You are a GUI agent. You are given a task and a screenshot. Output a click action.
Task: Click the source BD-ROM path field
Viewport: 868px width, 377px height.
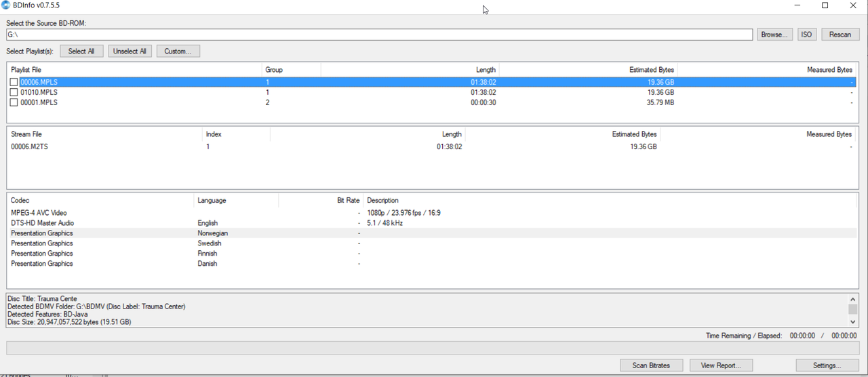[x=379, y=35]
